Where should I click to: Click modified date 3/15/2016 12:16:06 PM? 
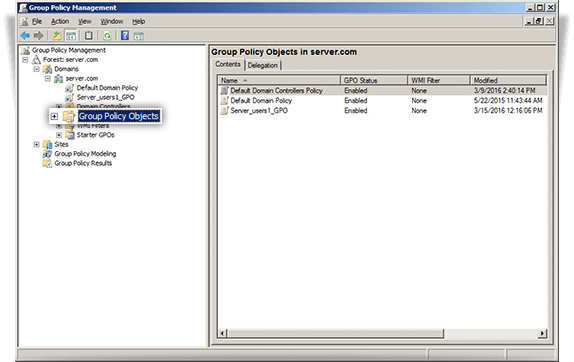pos(508,111)
